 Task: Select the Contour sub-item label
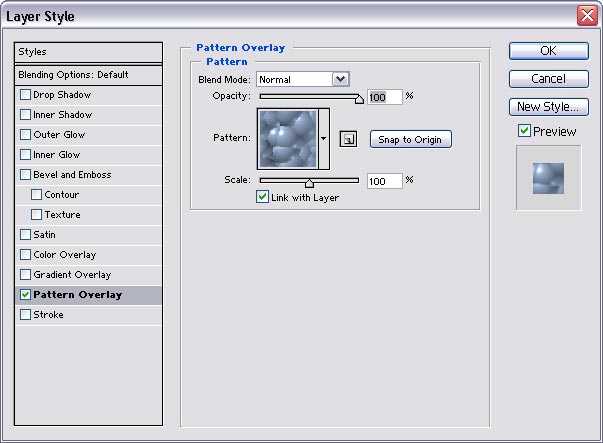coord(62,195)
